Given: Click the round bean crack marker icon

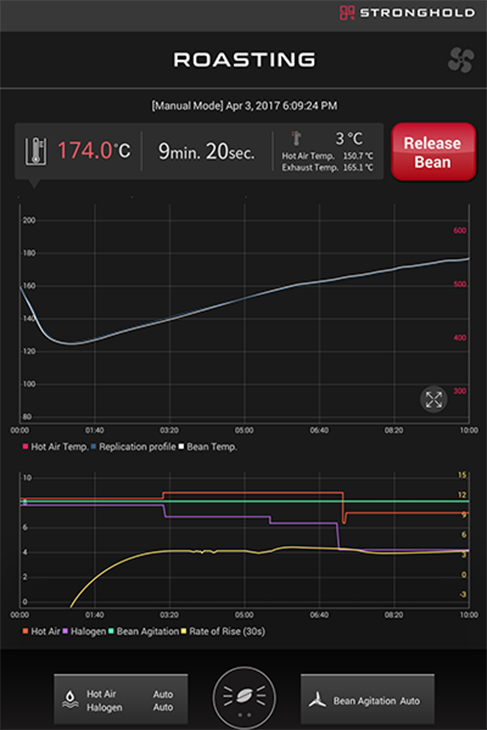Looking at the screenshot, I should (x=244, y=698).
